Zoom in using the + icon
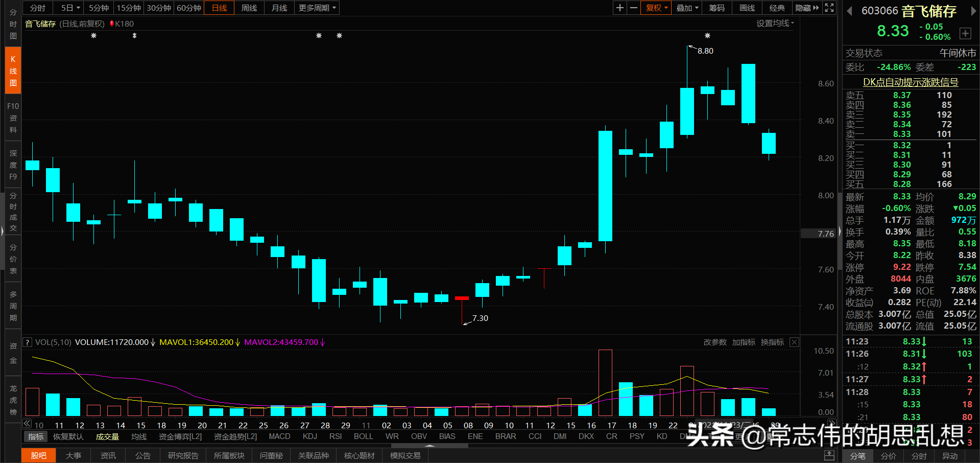Viewport: 980px width, 463px height. pos(619,8)
